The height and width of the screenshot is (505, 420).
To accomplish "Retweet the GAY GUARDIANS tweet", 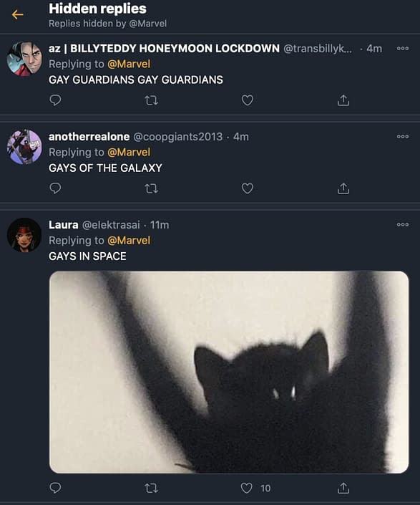I will click(151, 100).
